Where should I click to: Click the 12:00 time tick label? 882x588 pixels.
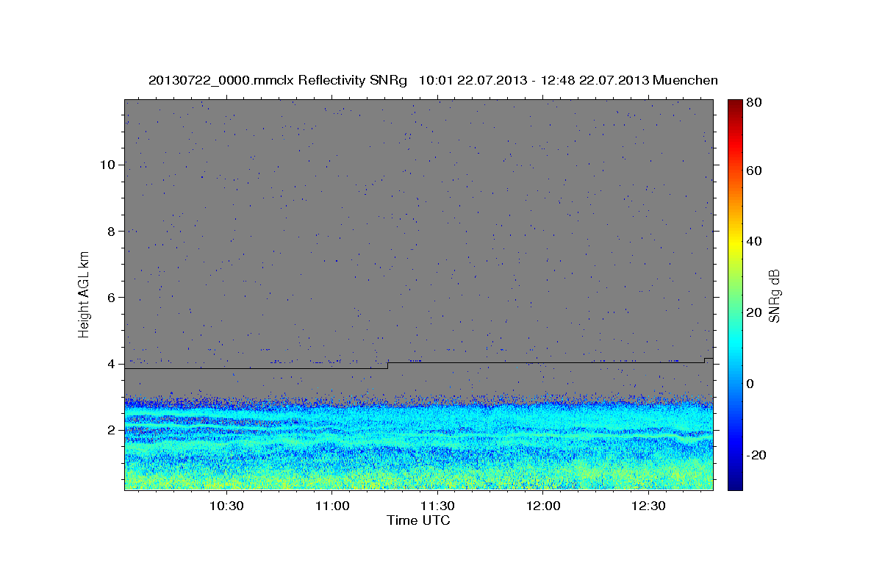[x=543, y=506]
